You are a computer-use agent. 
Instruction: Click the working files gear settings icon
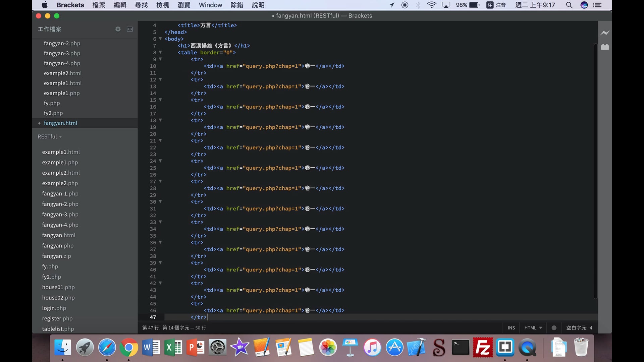pyautogui.click(x=118, y=29)
